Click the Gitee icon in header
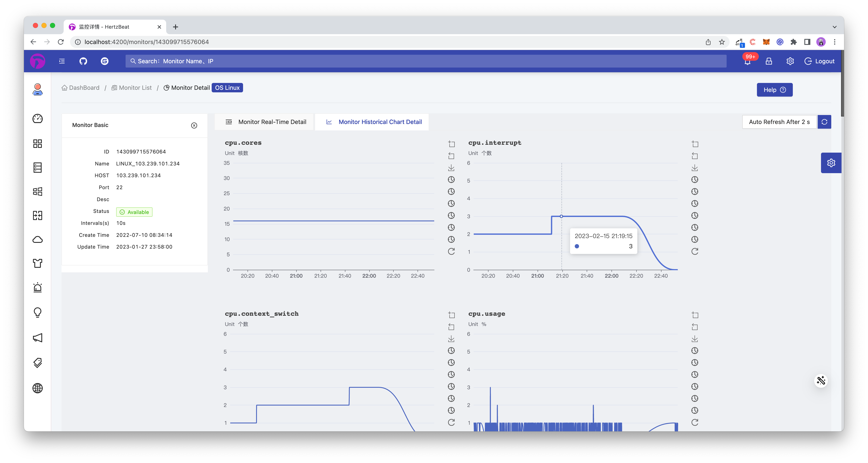Screen dimensions: 868x463 pyautogui.click(x=104, y=61)
